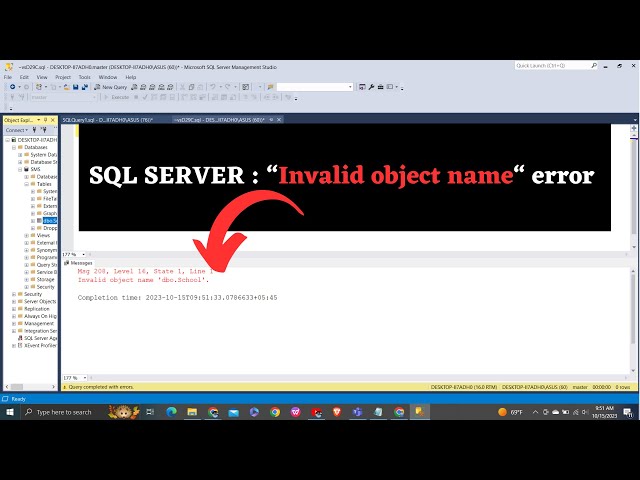Viewport: 640px width, 480px height.
Task: Open Brave browser from the taskbar
Action: point(337,412)
